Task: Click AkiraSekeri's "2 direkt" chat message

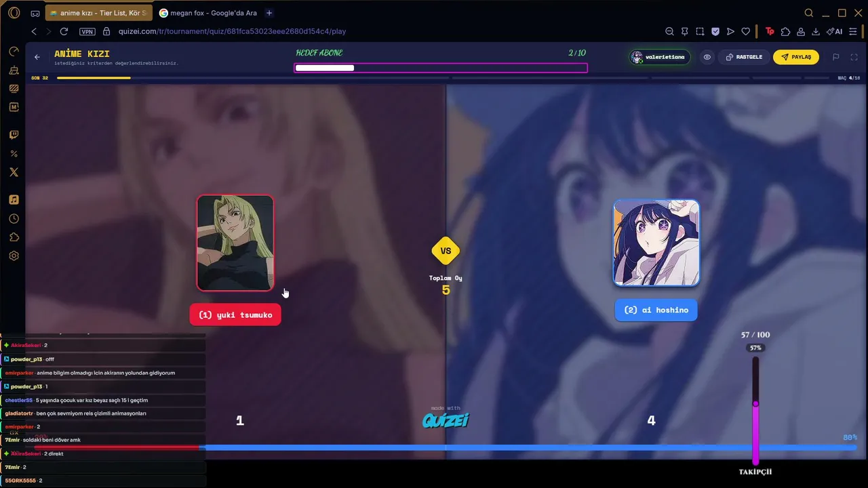Action: [54, 453]
